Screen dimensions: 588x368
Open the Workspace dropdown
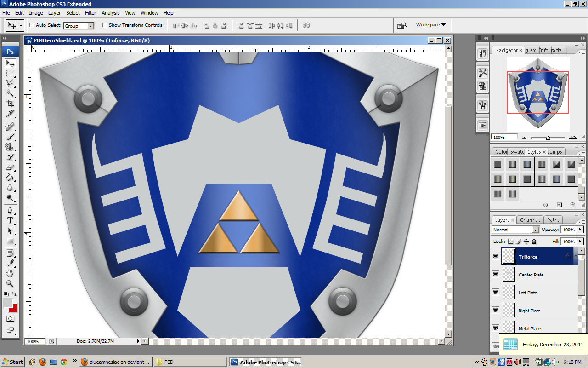point(430,25)
